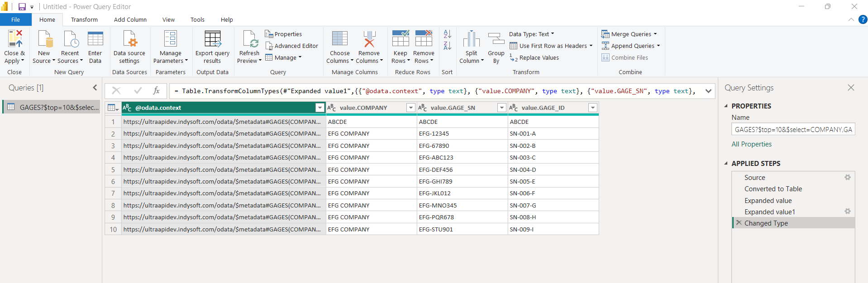The height and width of the screenshot is (283, 868).
Task: Open the Data Type: Text dropdown
Action: [x=532, y=34]
